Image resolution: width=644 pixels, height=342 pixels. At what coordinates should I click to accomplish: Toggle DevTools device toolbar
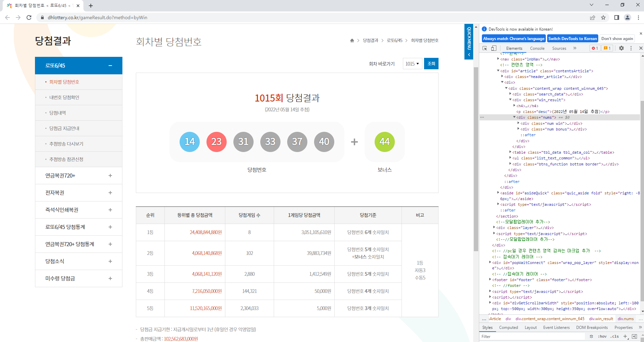[494, 48]
